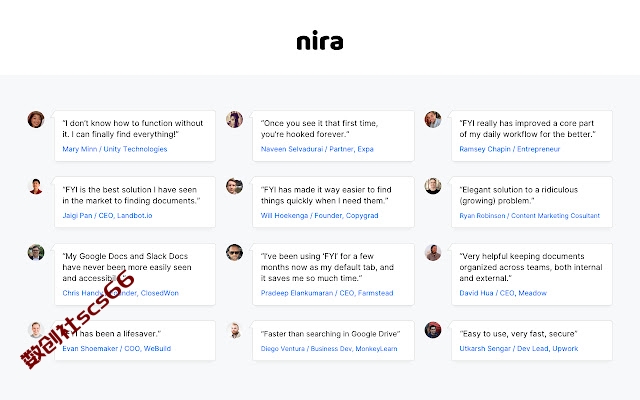The image size is (640, 400).
Task: Open Chris Handy / Founder, ClosedWon link
Action: [120, 293]
